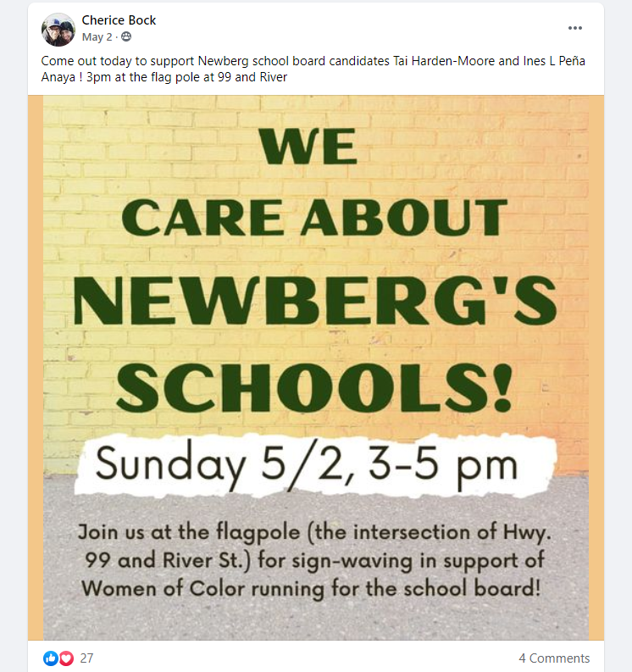Click the May 2 post timestamp
The width and height of the screenshot is (632, 672).
97,37
